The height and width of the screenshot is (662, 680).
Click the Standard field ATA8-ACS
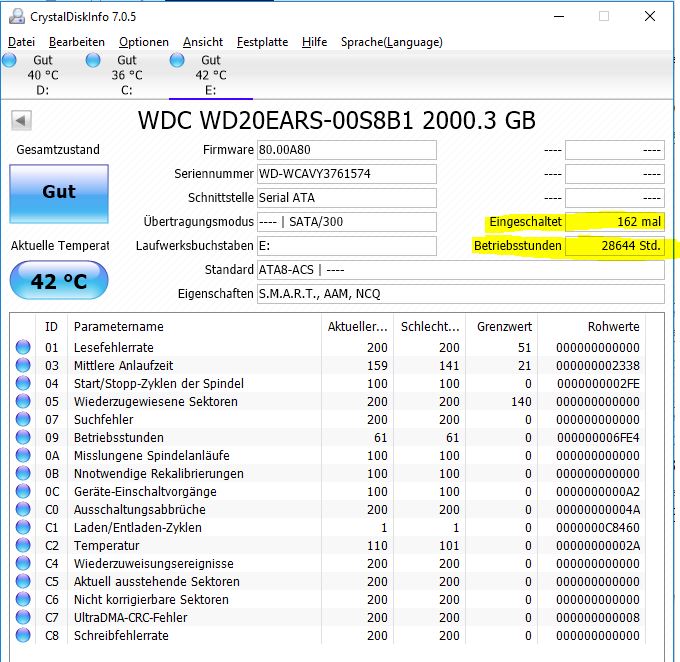click(461, 270)
